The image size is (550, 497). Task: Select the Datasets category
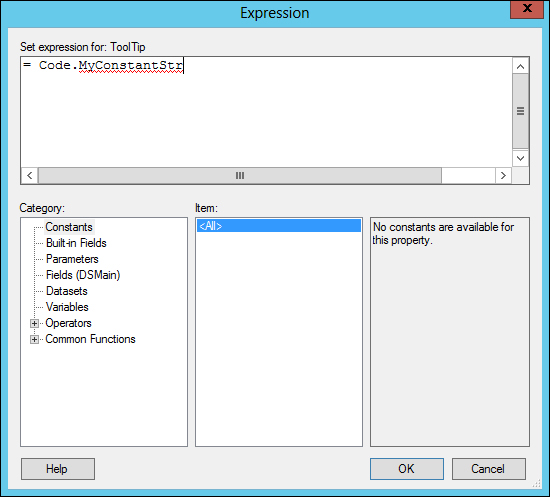coord(67,291)
